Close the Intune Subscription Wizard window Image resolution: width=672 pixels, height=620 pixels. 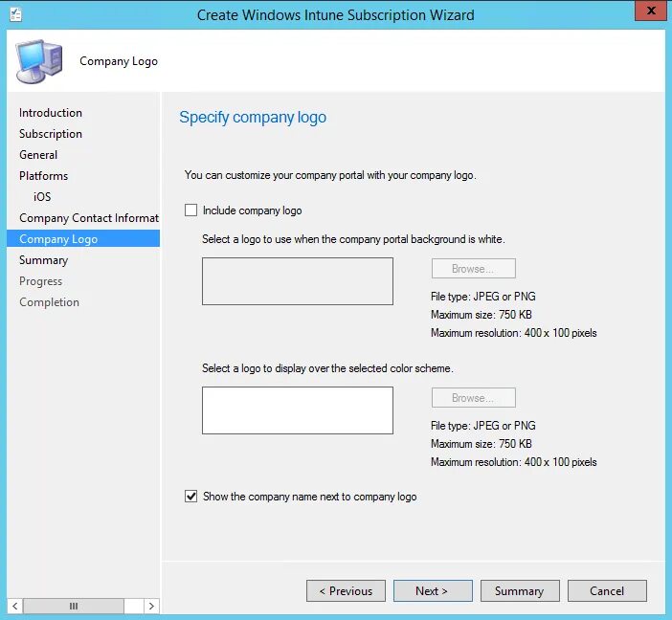tap(651, 11)
